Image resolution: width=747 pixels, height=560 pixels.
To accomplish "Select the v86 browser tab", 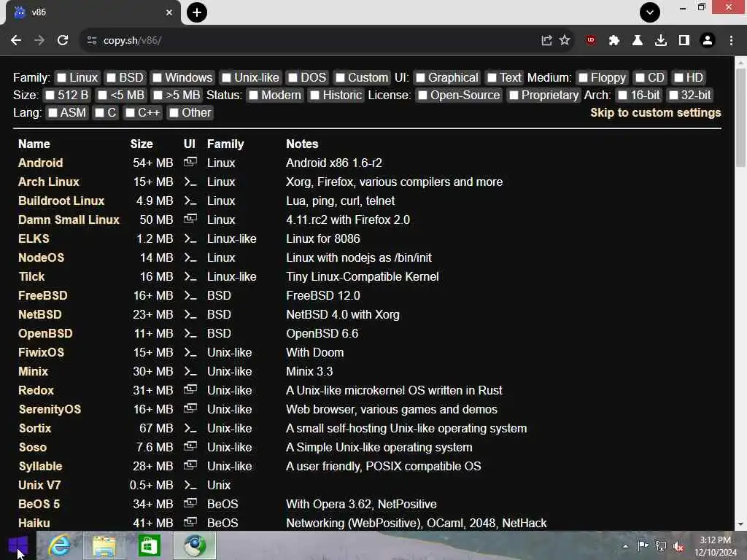I will click(x=93, y=12).
